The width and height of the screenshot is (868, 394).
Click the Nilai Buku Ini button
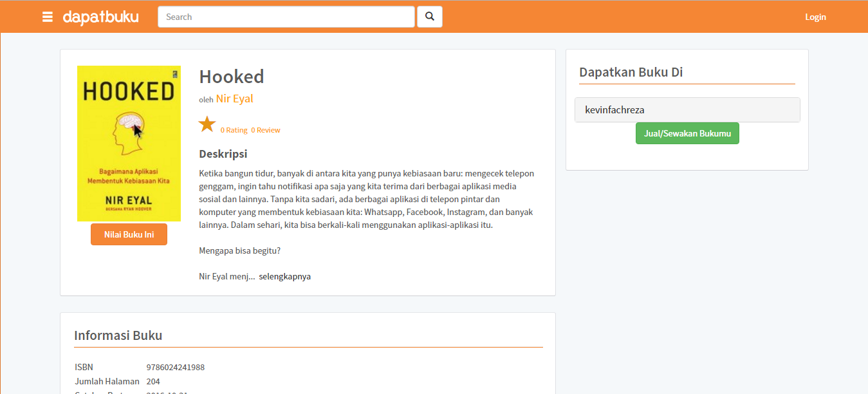(129, 234)
